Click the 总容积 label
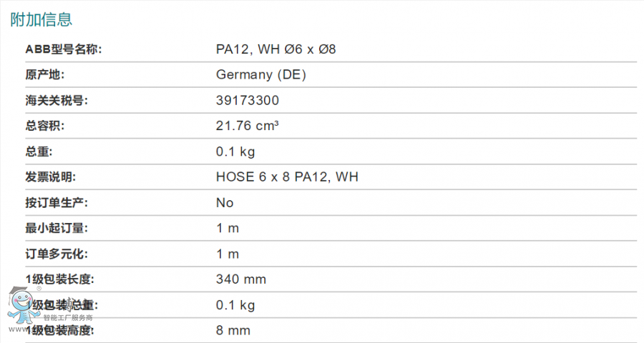The width and height of the screenshot is (644, 343). tap(45, 126)
